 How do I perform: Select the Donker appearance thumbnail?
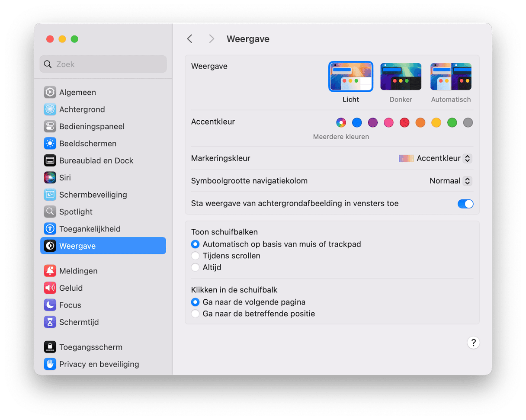(401, 77)
